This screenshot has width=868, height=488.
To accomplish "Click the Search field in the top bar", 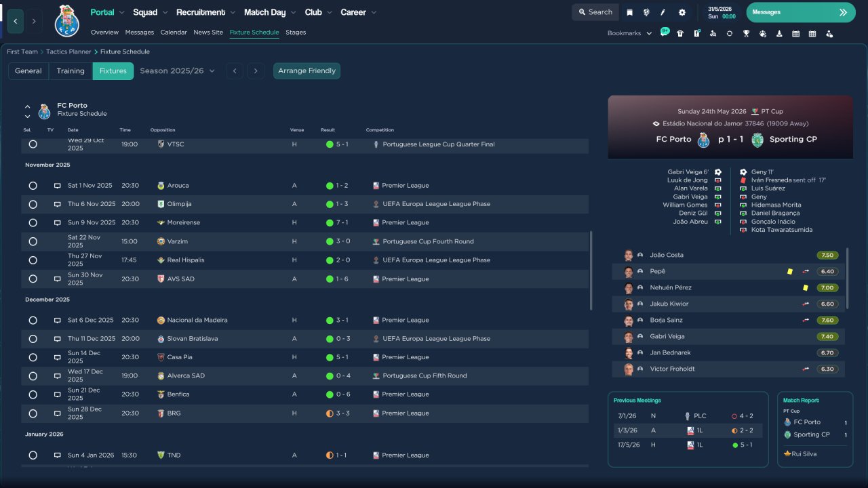I will pos(595,12).
